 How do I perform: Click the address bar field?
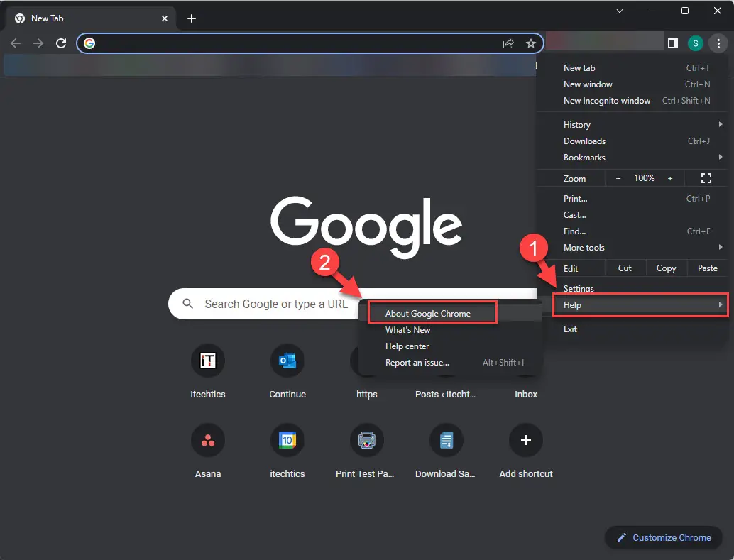point(298,43)
